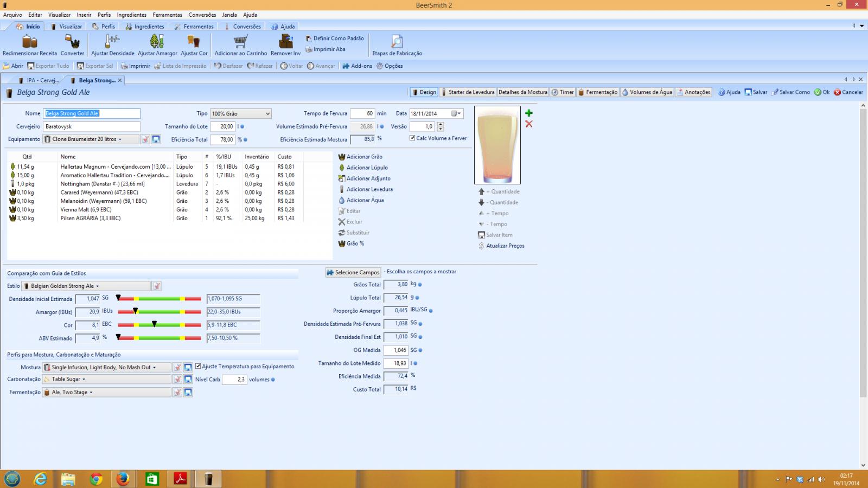Switch to the IPA - Cervej... document tab
Image resolution: width=868 pixels, height=488 pixels.
[38, 80]
